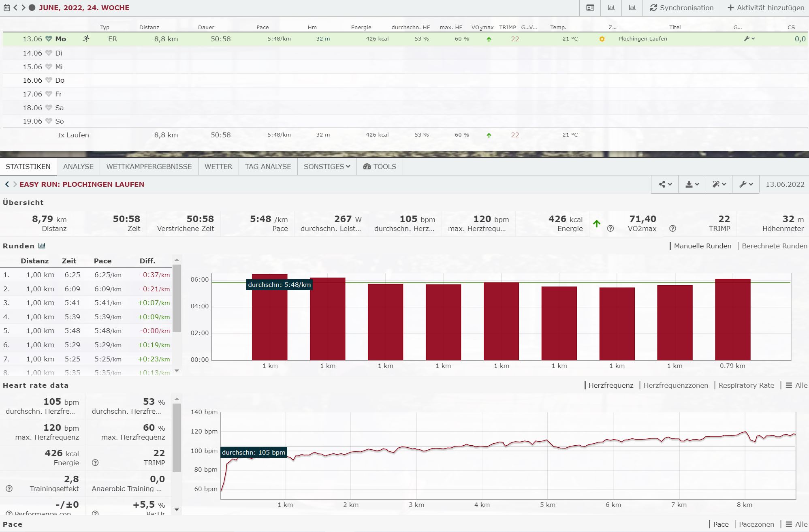Click the Synchronisation button

[682, 8]
